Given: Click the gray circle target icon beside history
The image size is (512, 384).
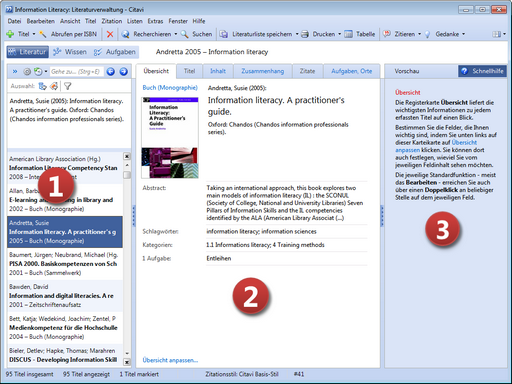Looking at the screenshot, I should click(x=27, y=71).
